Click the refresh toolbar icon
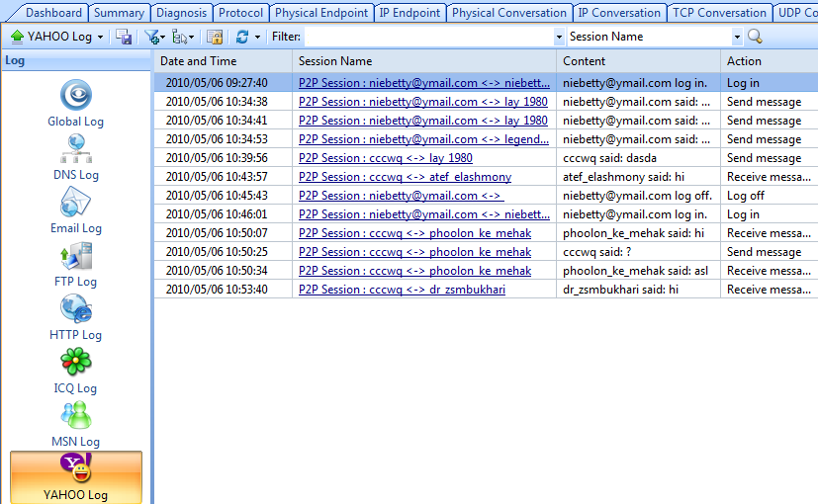 pos(242,37)
